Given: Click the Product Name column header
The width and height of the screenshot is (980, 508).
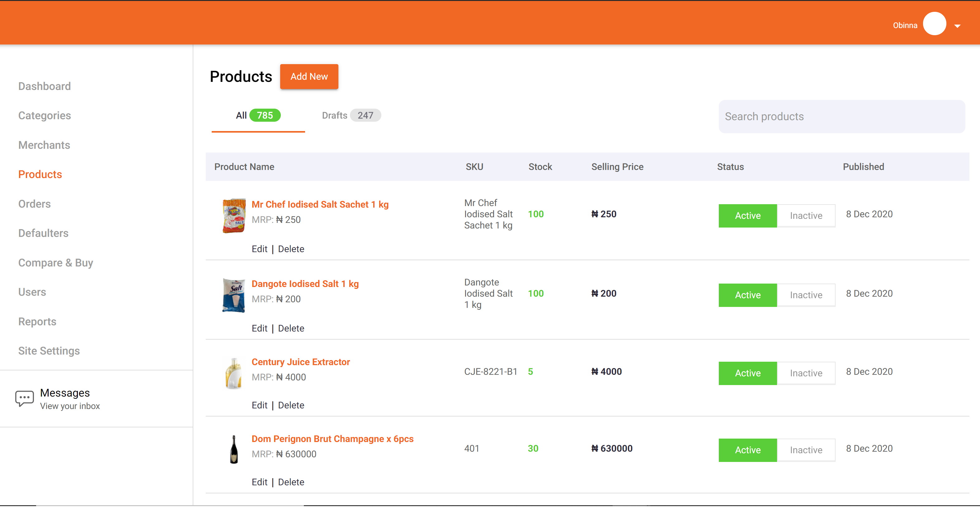Looking at the screenshot, I should click(244, 167).
